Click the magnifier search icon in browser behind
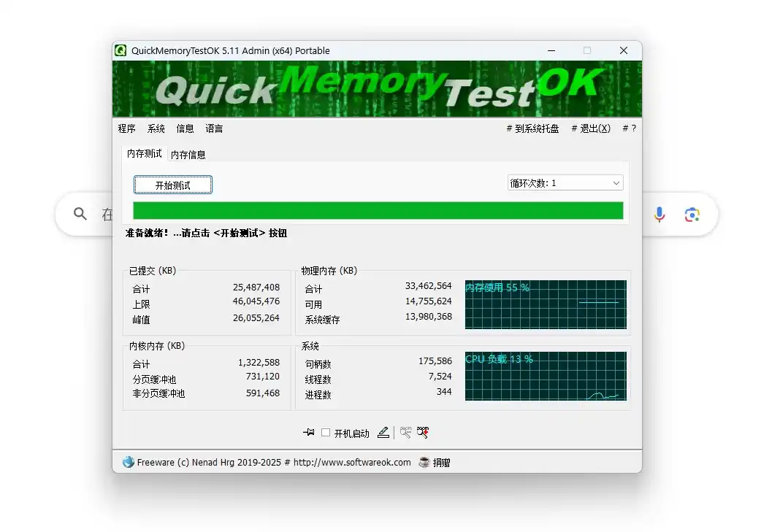The width and height of the screenshot is (780, 532). 80,214
